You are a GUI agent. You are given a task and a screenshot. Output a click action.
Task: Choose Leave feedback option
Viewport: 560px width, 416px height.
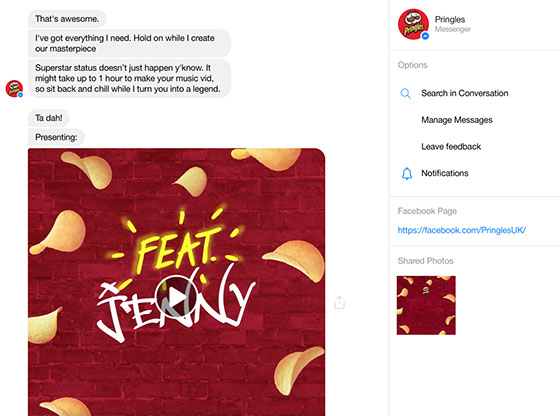(x=451, y=146)
